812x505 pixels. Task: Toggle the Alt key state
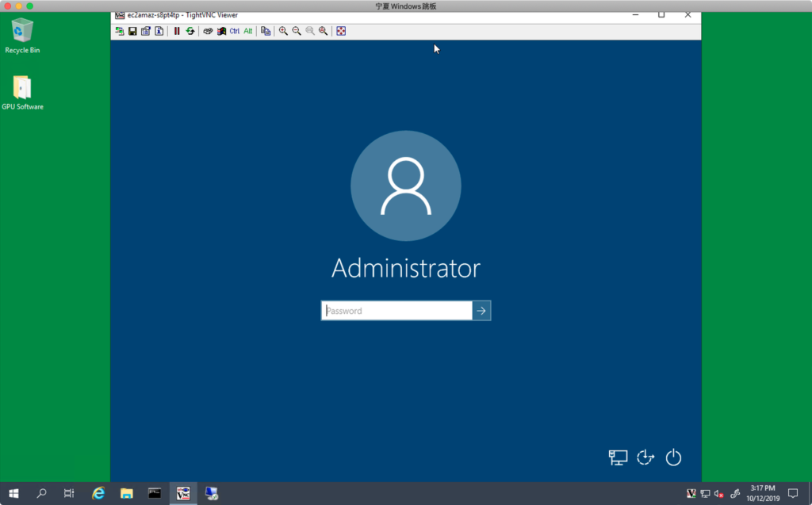248,31
